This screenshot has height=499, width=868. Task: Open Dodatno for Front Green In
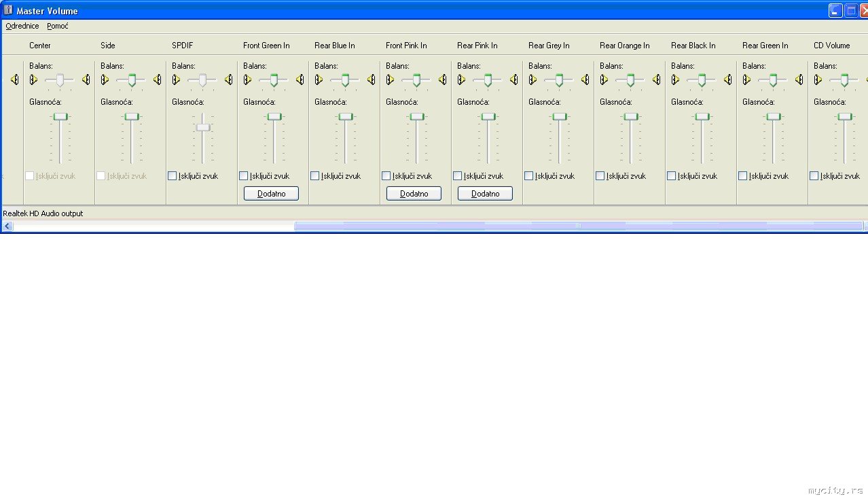[x=271, y=194]
